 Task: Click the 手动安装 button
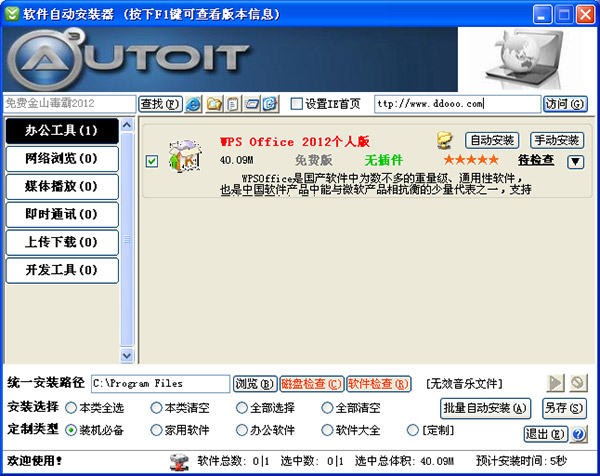pos(557,140)
